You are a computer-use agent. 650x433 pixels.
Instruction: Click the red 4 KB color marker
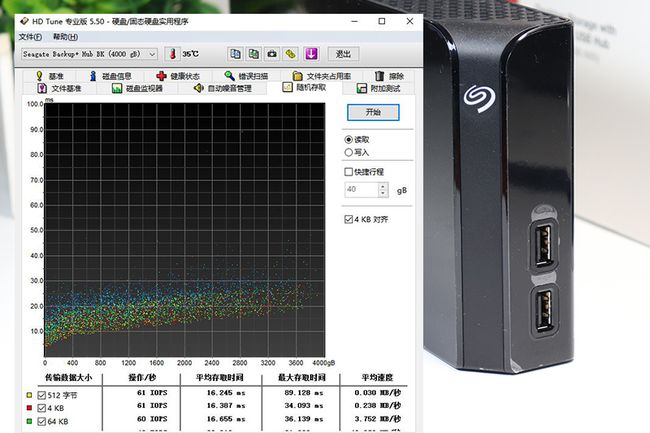click(x=29, y=408)
